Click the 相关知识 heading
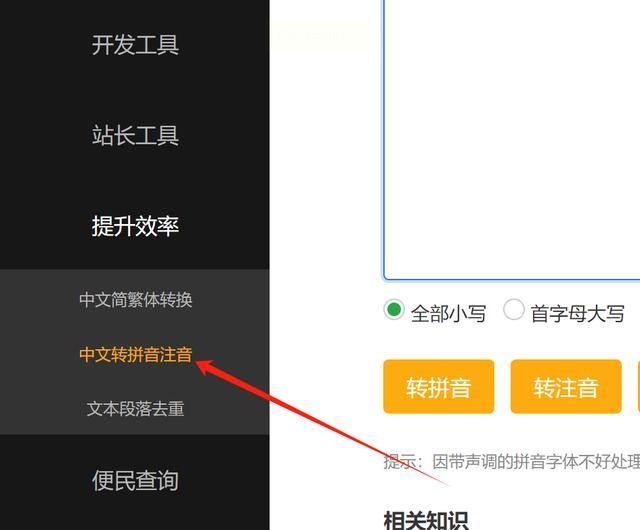Image resolution: width=640 pixels, height=530 pixels. [x=426, y=520]
